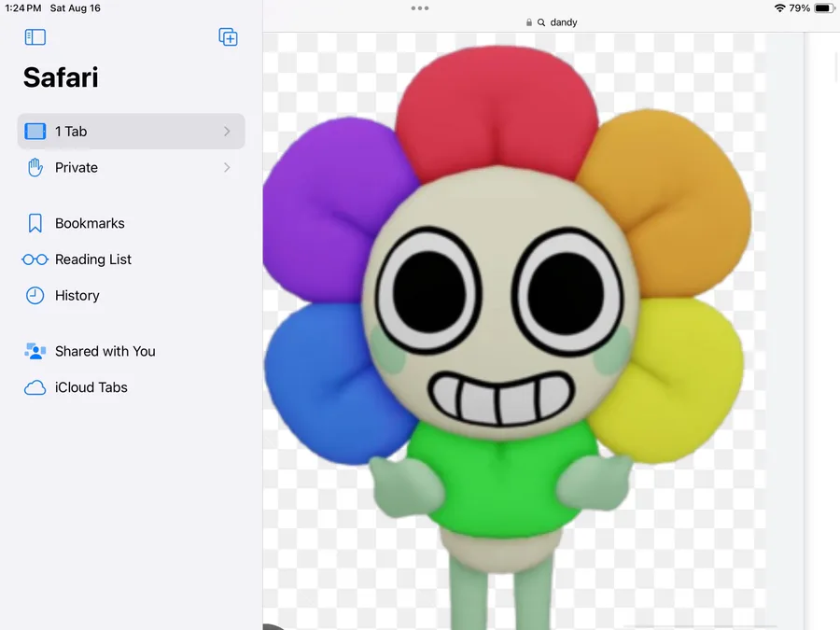Image resolution: width=840 pixels, height=630 pixels.
Task: Click the History clock icon
Action: pyautogui.click(x=35, y=296)
